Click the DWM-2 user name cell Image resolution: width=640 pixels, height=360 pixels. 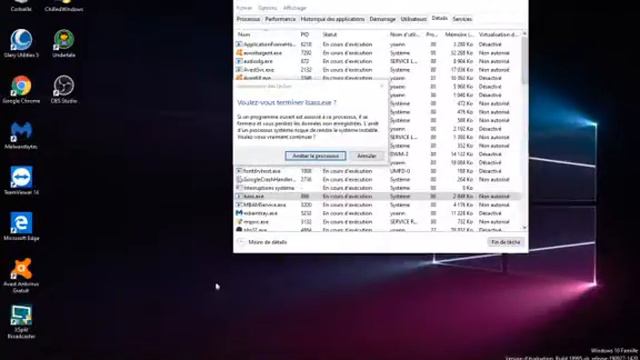(x=399, y=154)
